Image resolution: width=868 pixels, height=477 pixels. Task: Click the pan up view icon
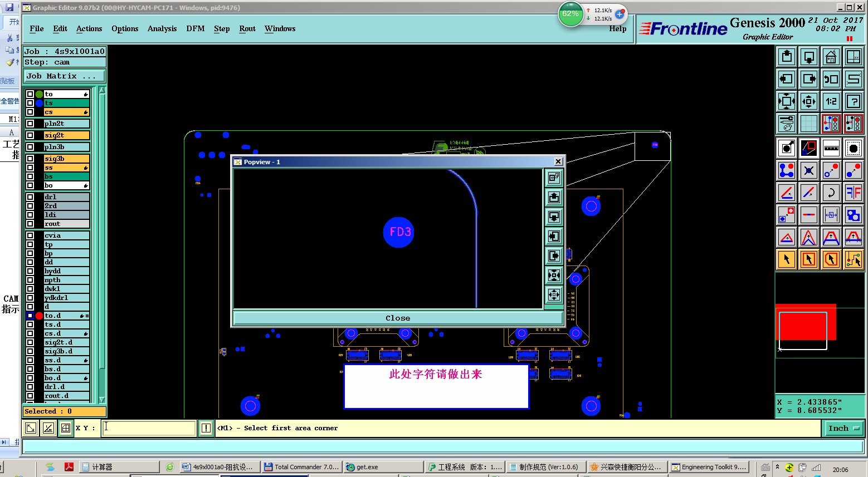pos(787,56)
